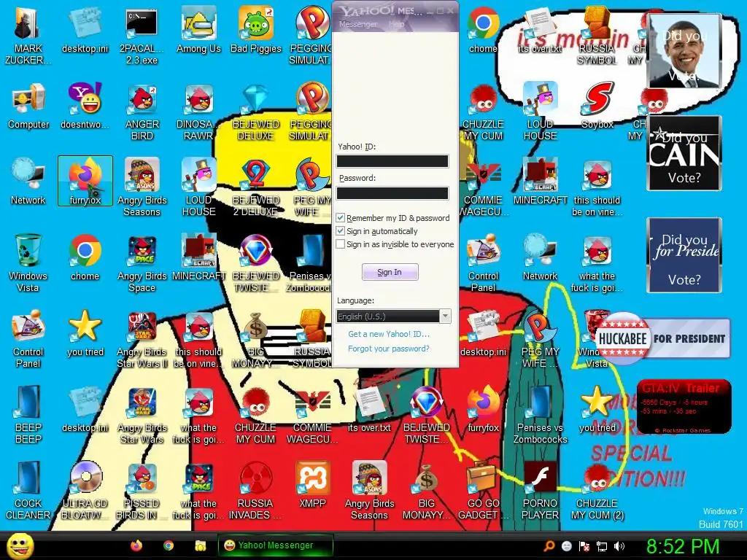
Task: Open the folder icon on the taskbar
Action: click(x=200, y=545)
